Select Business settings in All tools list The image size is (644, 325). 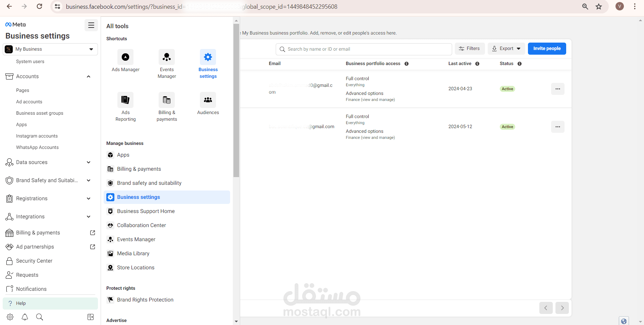click(x=167, y=197)
